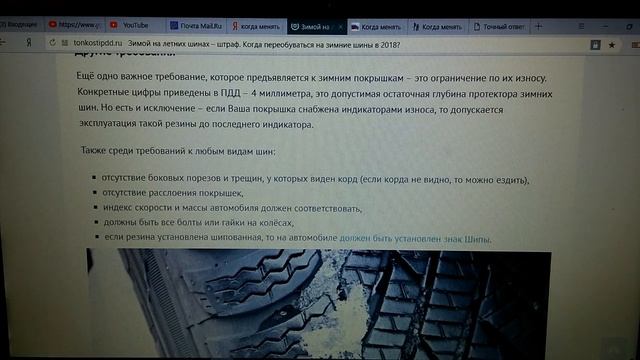
Task: Click the page title text in address bar
Action: tap(264, 44)
